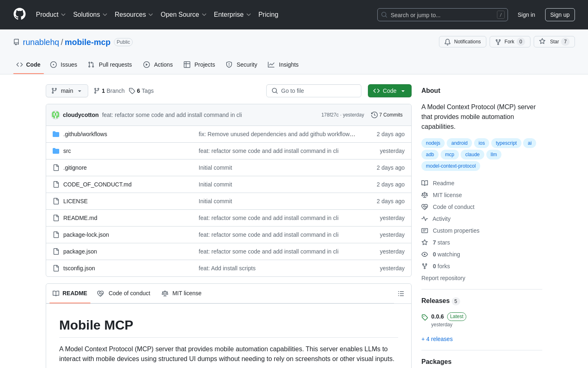The width and height of the screenshot is (588, 368).
Task: Switch to the Issues tab
Action: pyautogui.click(x=64, y=65)
